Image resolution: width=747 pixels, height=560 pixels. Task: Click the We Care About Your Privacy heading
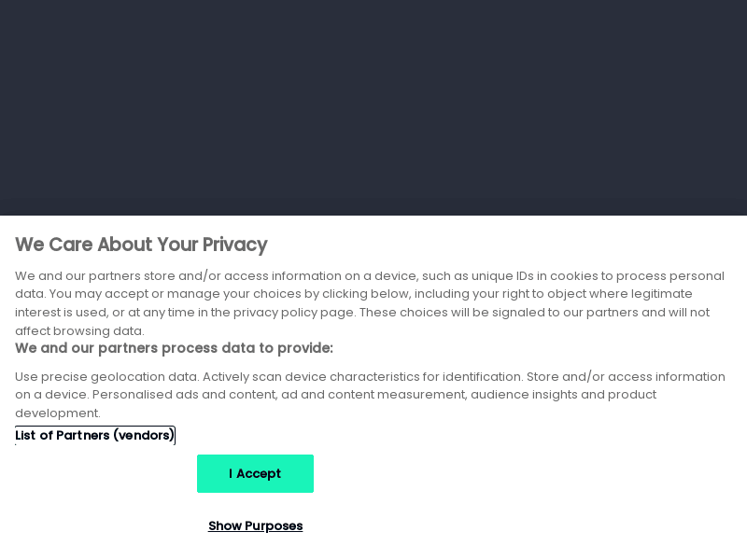[x=141, y=245]
